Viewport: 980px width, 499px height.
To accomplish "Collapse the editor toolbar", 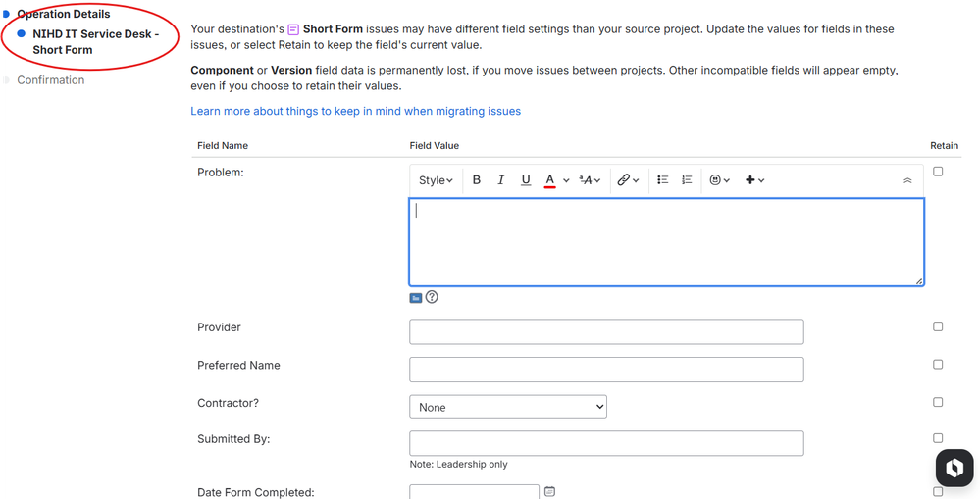I will (907, 180).
